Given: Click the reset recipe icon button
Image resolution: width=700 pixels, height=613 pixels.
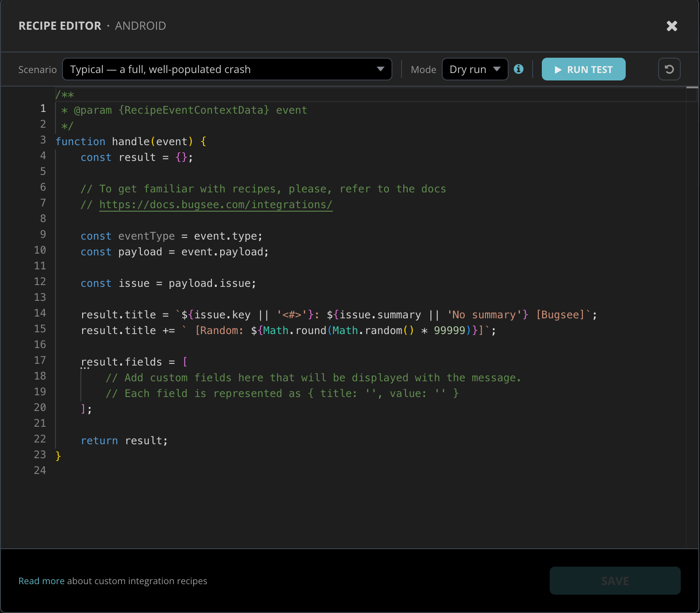Looking at the screenshot, I should tap(669, 69).
